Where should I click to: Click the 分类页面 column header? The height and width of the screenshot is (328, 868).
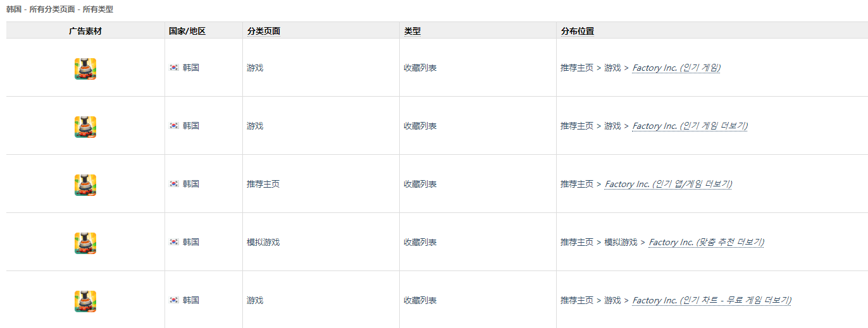[x=264, y=31]
